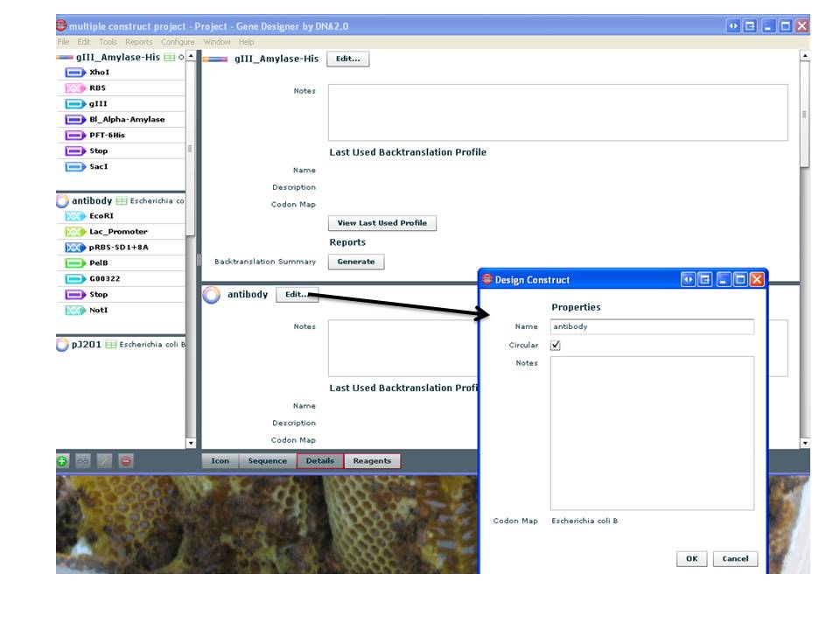Open the Reports menu
This screenshot has height=630, width=840.
point(139,42)
